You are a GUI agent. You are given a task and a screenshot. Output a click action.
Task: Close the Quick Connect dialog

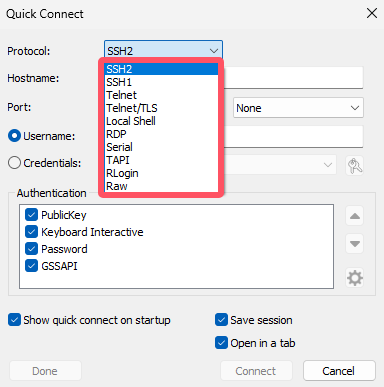[x=372, y=14]
